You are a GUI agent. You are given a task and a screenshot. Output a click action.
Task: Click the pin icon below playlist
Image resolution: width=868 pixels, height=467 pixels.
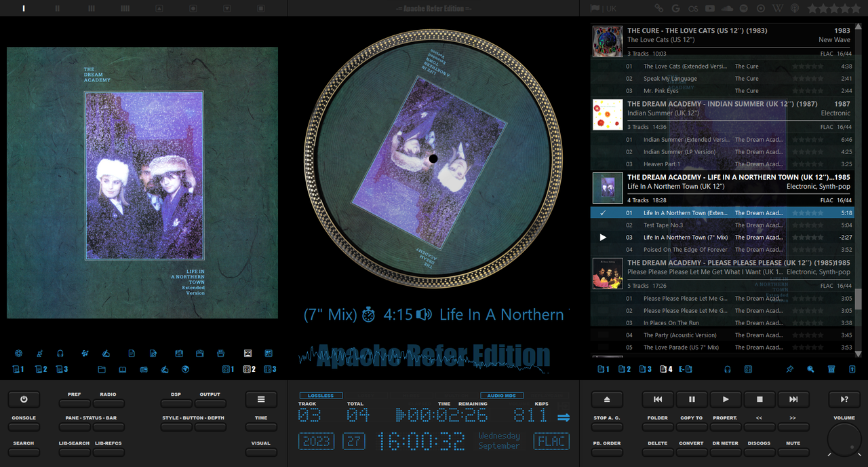tap(789, 369)
